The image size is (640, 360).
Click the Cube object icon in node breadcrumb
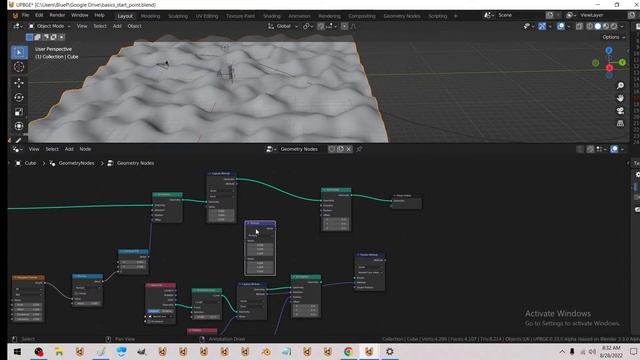click(18, 163)
